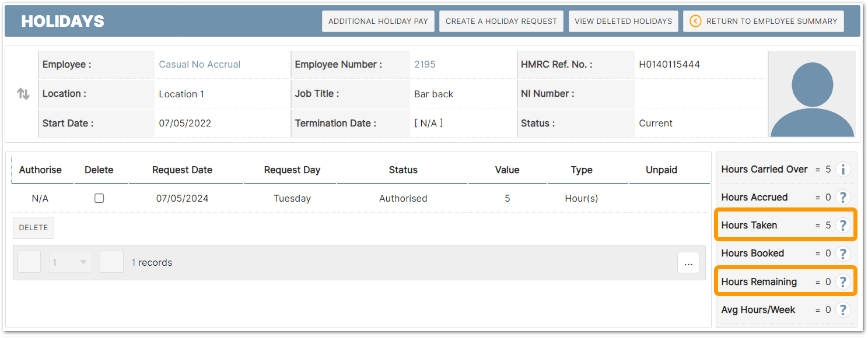Click the Hours Accrued help icon
The image size is (868, 338).
tap(843, 198)
